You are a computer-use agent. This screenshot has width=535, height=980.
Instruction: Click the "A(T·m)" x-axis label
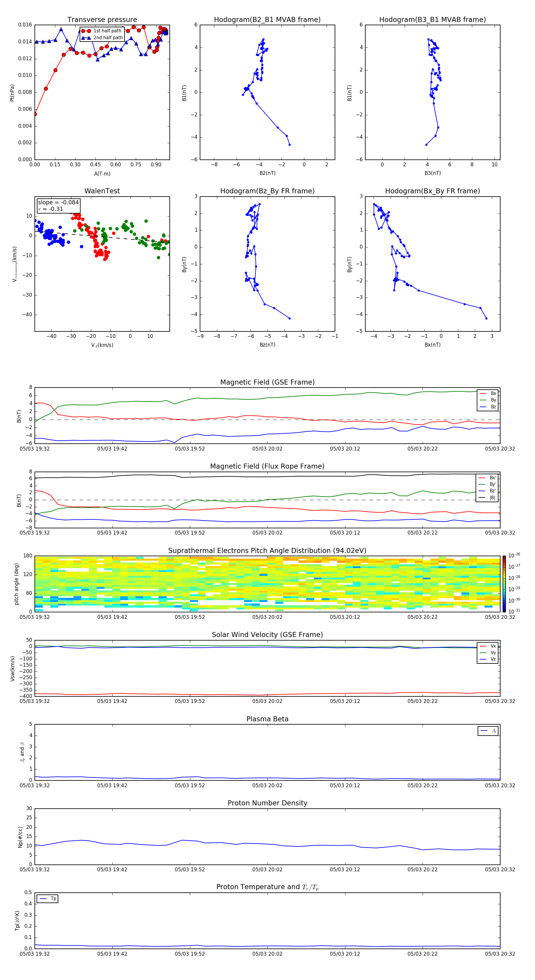pyautogui.click(x=102, y=174)
